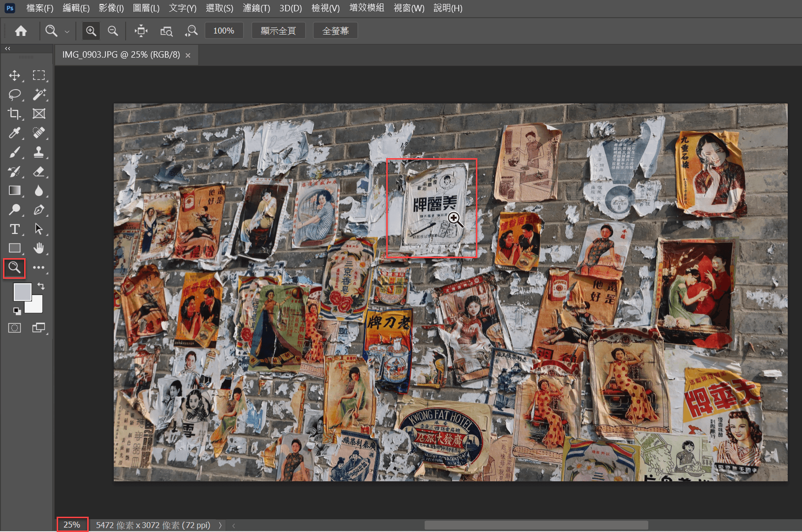Open the 編輯(E) menu
Viewport: 802px width, 532px height.
pyautogui.click(x=76, y=8)
